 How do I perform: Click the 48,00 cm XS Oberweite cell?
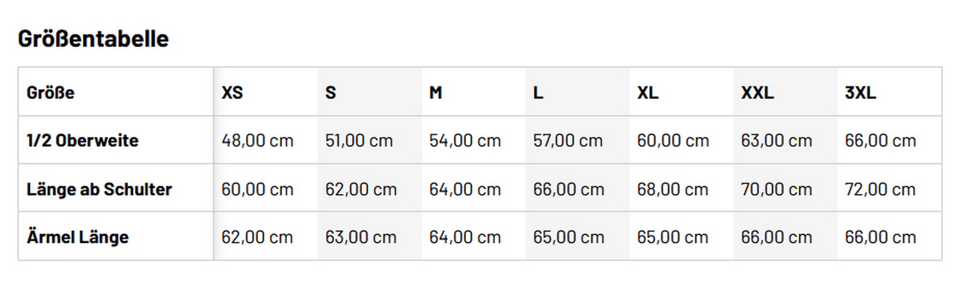tap(258, 140)
